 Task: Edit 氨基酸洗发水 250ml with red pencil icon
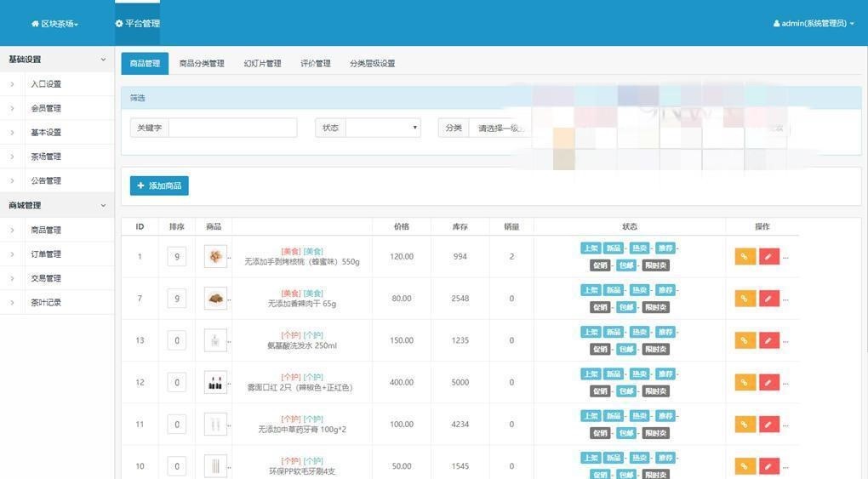tap(769, 340)
